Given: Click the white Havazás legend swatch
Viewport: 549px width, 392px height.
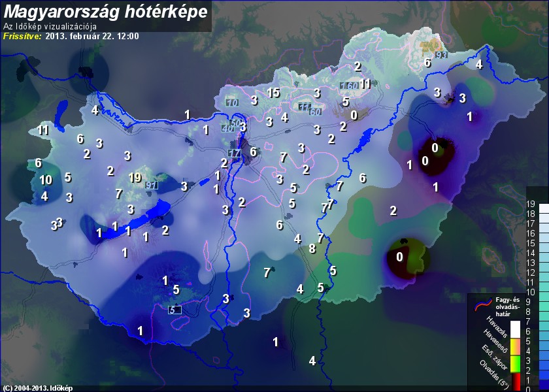Looking at the screenshot, I should (516, 328).
